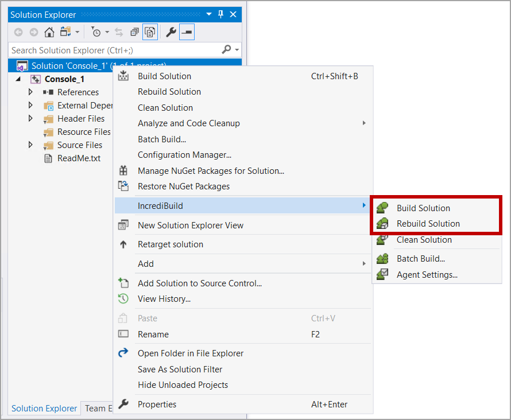Pin the Solution Explorer panel with the pushpin
This screenshot has height=420, width=511.
pos(220,14)
